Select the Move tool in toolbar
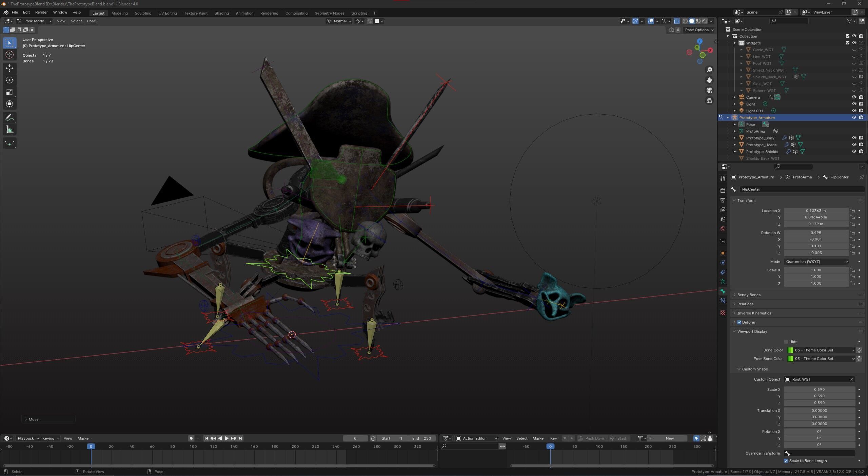The height and width of the screenshot is (476, 868). coord(9,68)
